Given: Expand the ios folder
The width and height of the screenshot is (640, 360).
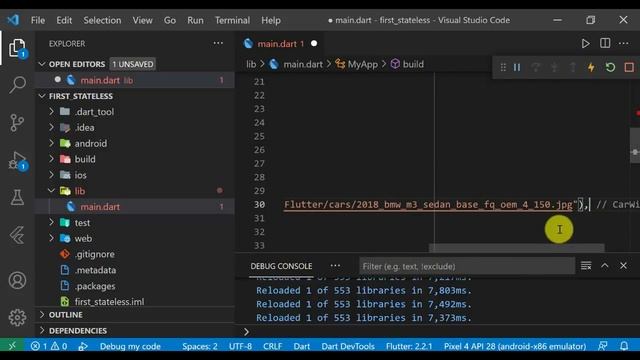Looking at the screenshot, I should pyautogui.click(x=51, y=175).
